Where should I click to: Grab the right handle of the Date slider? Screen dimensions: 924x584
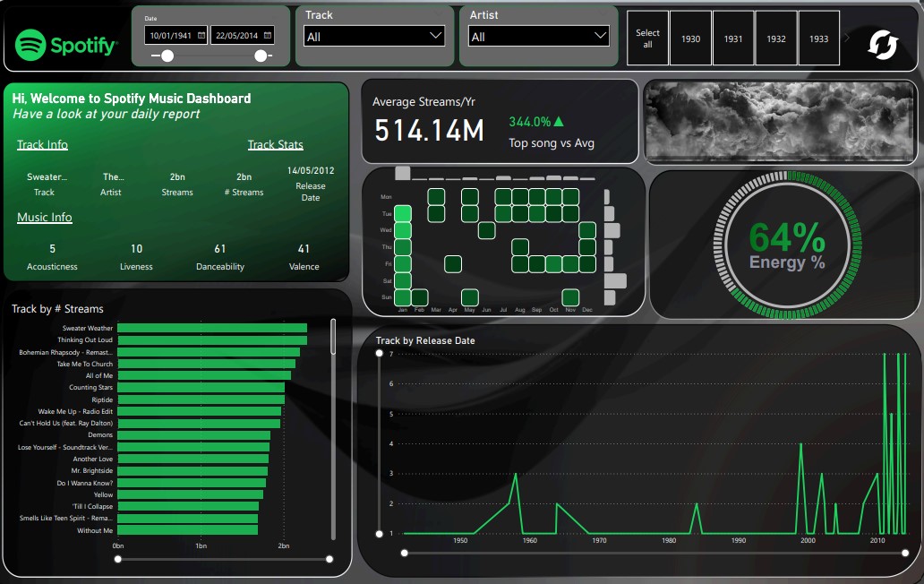tap(261, 56)
